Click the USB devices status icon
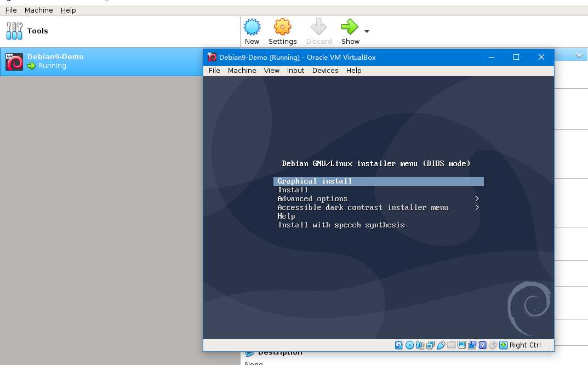 point(441,345)
